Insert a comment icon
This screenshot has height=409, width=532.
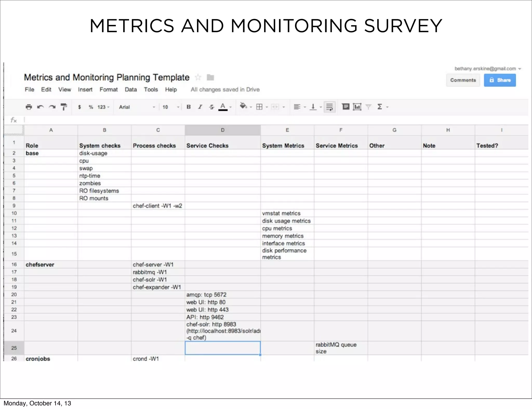(345, 106)
